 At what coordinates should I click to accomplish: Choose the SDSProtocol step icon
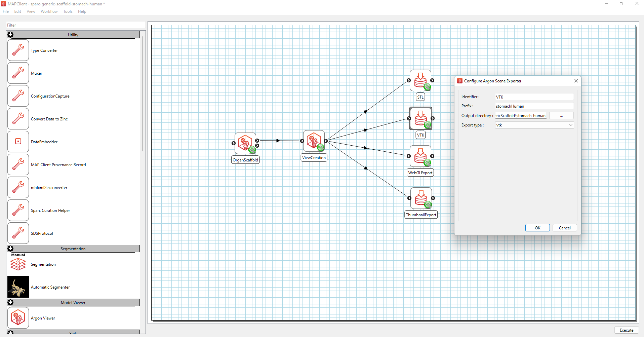click(x=18, y=233)
